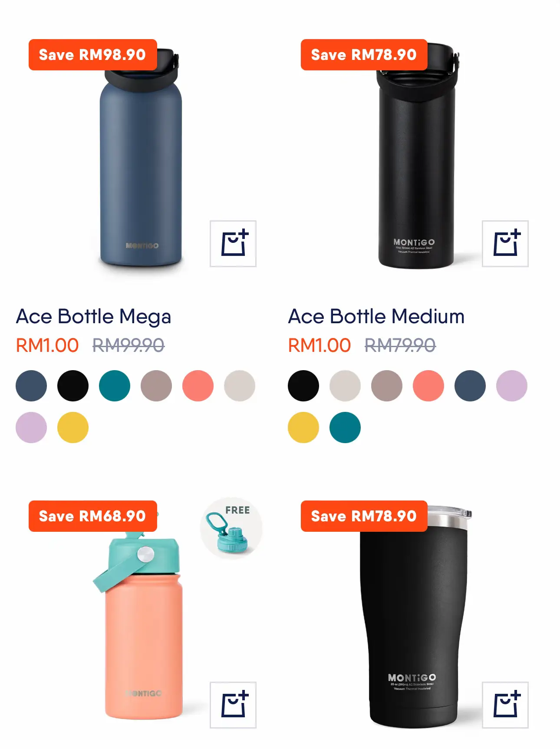Screen dimensions: 560x749
Task: Click the Save RM68.90 badge
Action: (93, 516)
